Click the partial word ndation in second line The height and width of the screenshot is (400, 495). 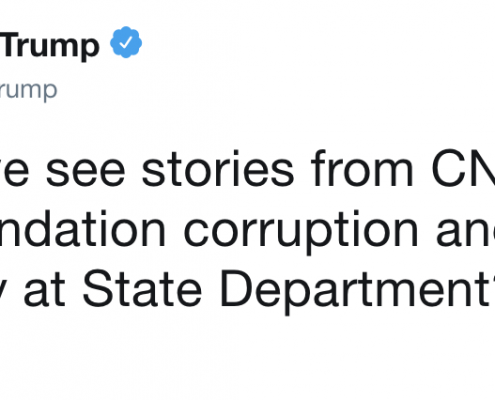point(83,229)
